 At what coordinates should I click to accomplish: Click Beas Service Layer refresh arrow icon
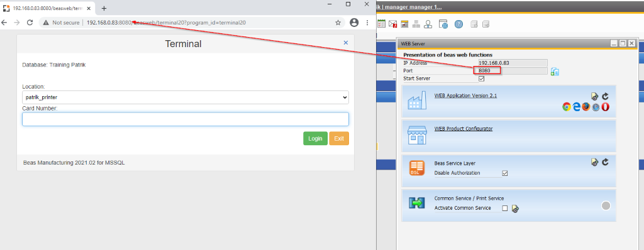tap(606, 163)
